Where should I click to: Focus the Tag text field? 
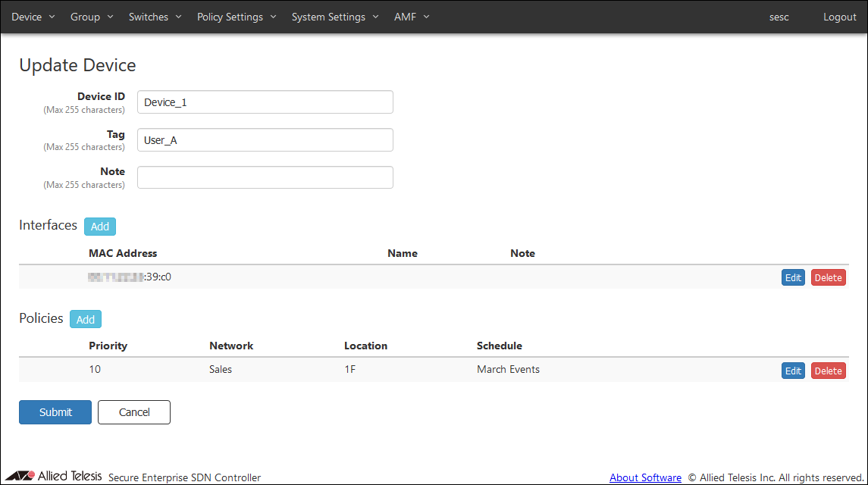tap(265, 140)
